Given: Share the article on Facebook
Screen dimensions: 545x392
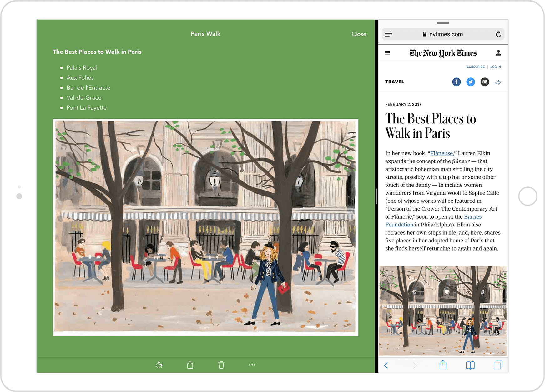Looking at the screenshot, I should click(x=456, y=82).
